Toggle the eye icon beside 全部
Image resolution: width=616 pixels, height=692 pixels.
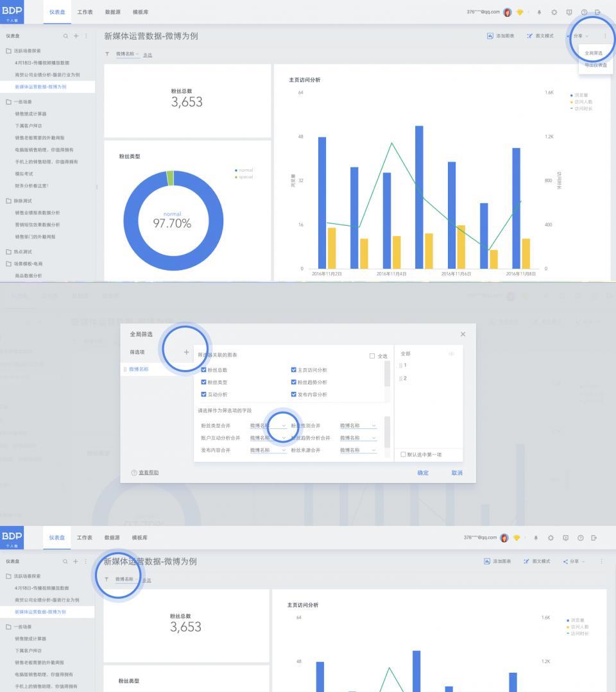point(451,353)
